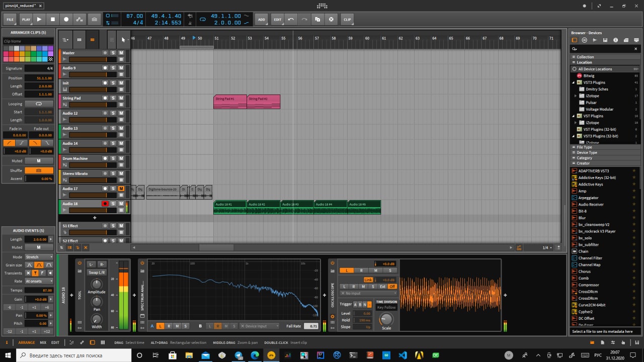
Task: Toggle Tool device power icon
Action: click(x=79, y=263)
